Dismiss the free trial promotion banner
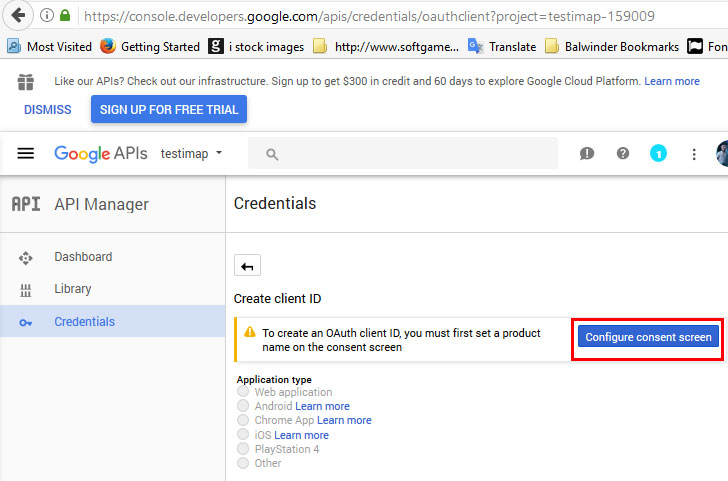728x481 pixels. 47,110
